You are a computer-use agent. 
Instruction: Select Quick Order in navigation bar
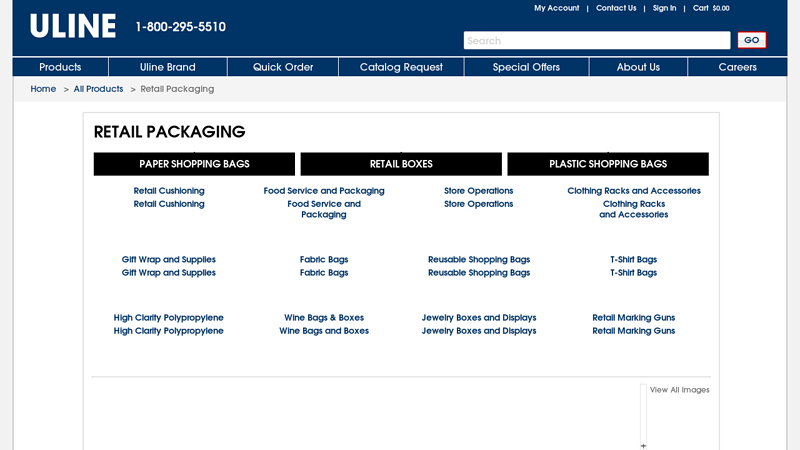283,67
